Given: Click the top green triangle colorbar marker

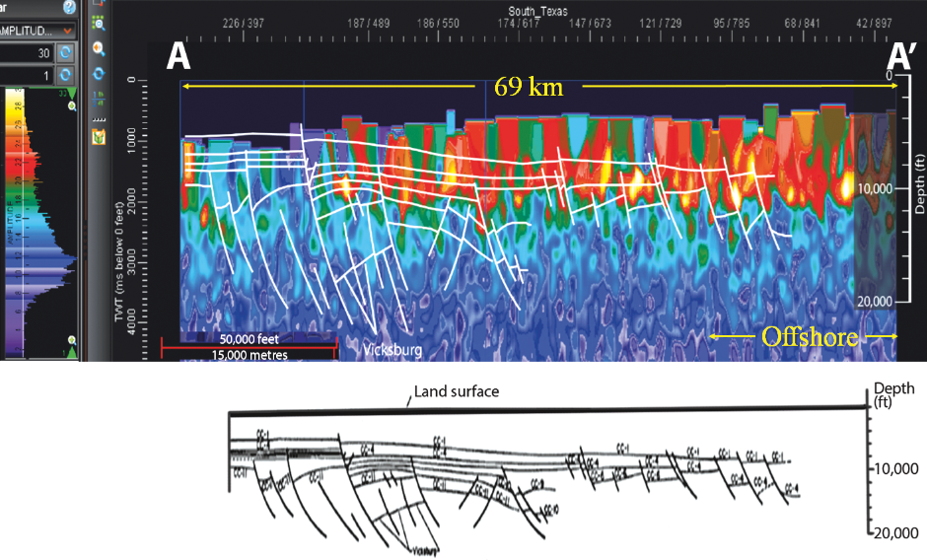Looking at the screenshot, I should (x=71, y=93).
